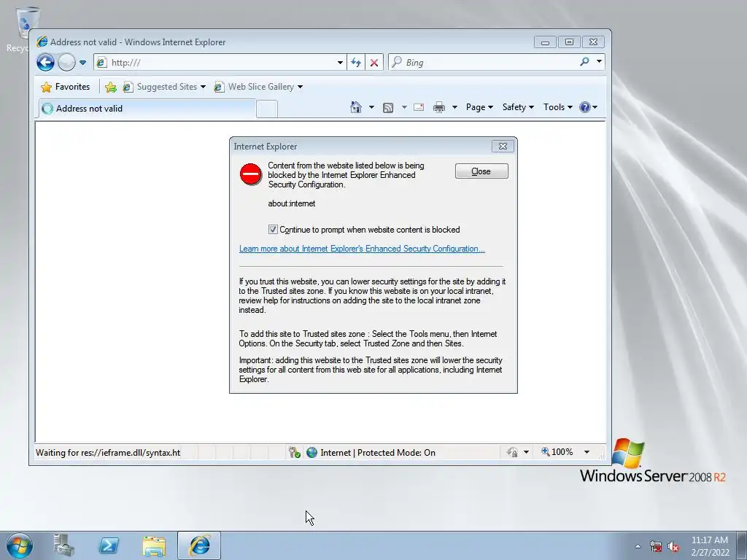Open a new blank tab
The width and height of the screenshot is (747, 560).
(267, 109)
